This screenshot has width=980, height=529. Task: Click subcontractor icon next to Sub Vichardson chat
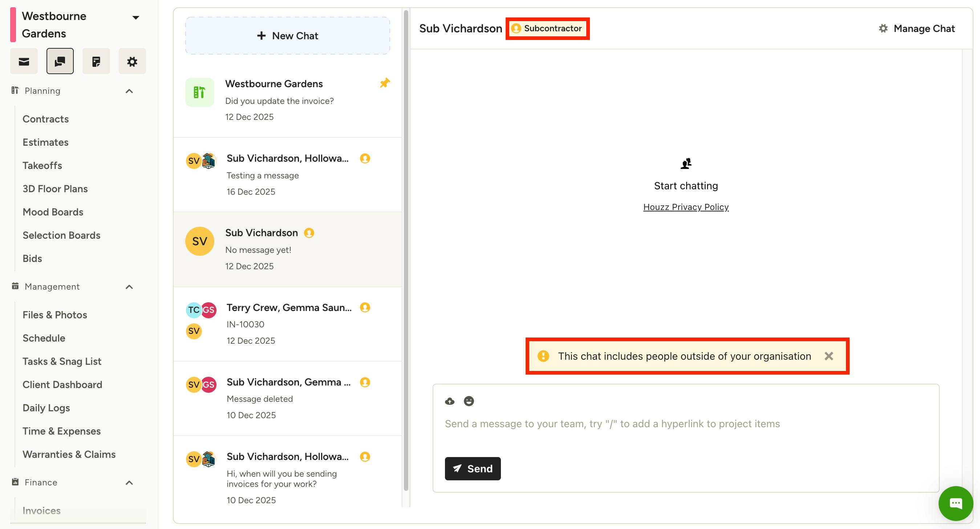[309, 233]
